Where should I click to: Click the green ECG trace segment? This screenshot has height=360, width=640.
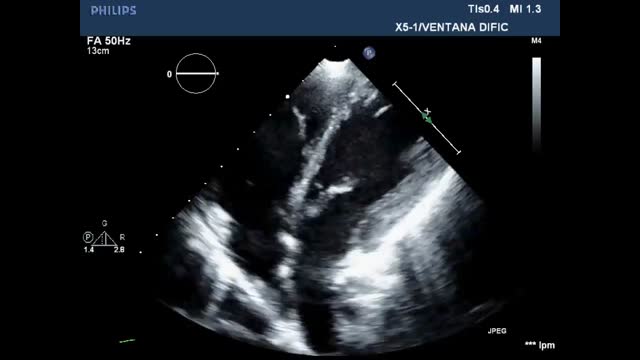point(127,340)
